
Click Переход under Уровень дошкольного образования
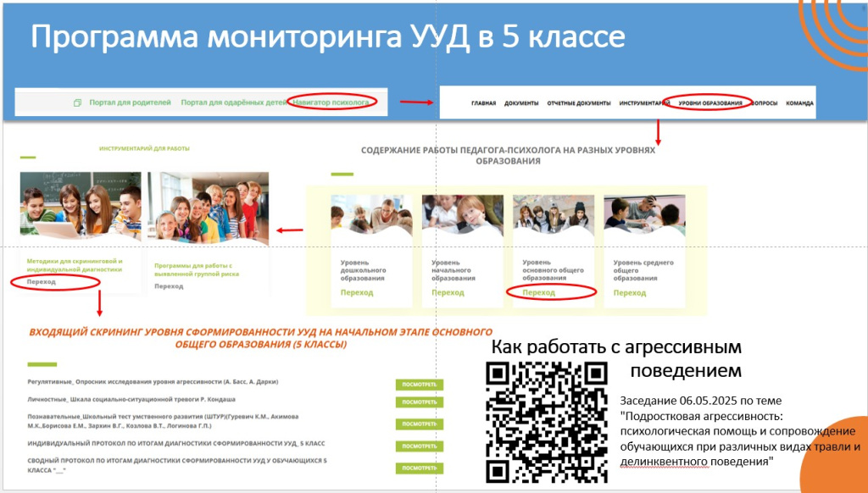pyautogui.click(x=357, y=293)
